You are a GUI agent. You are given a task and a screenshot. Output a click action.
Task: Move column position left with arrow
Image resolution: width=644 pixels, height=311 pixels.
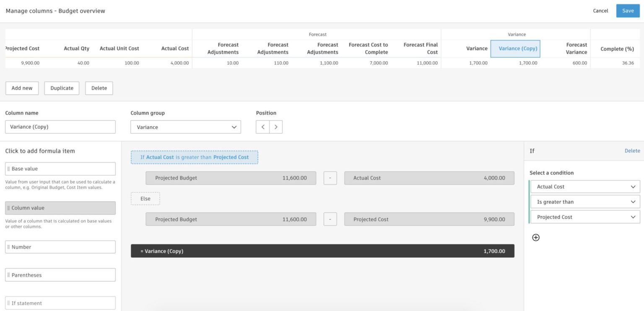[262, 127]
